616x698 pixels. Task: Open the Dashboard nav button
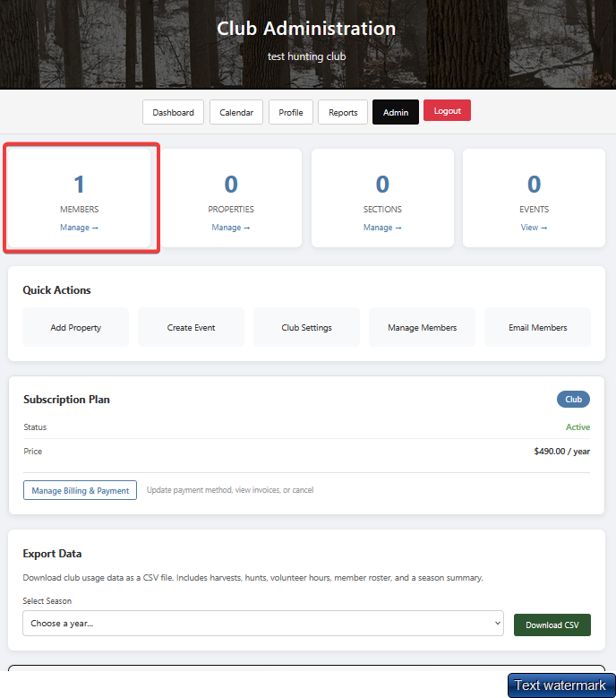coord(173,112)
